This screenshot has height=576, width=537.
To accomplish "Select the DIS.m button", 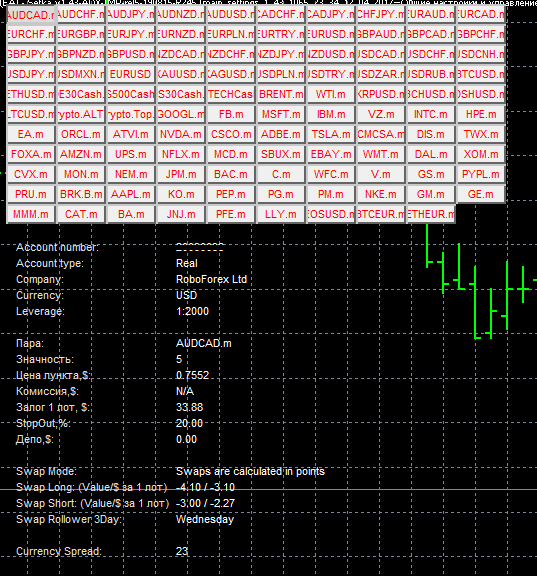I will [x=430, y=134].
